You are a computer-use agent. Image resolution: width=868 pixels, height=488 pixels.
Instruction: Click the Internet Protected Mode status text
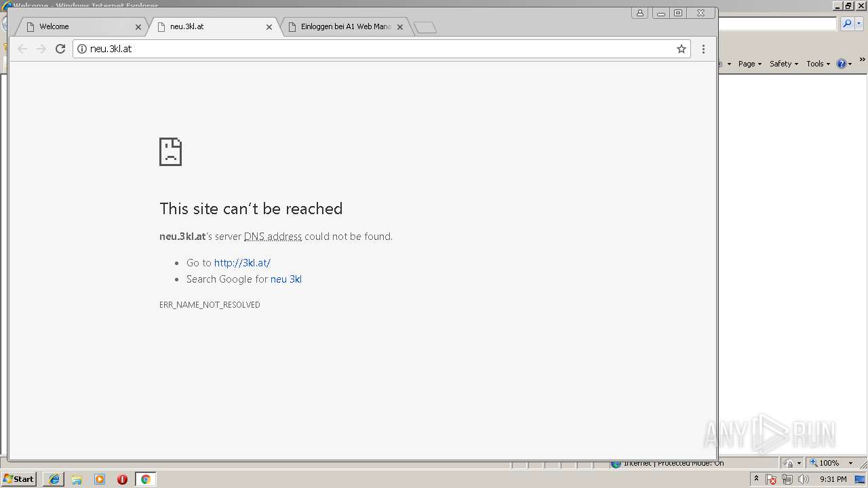click(673, 463)
